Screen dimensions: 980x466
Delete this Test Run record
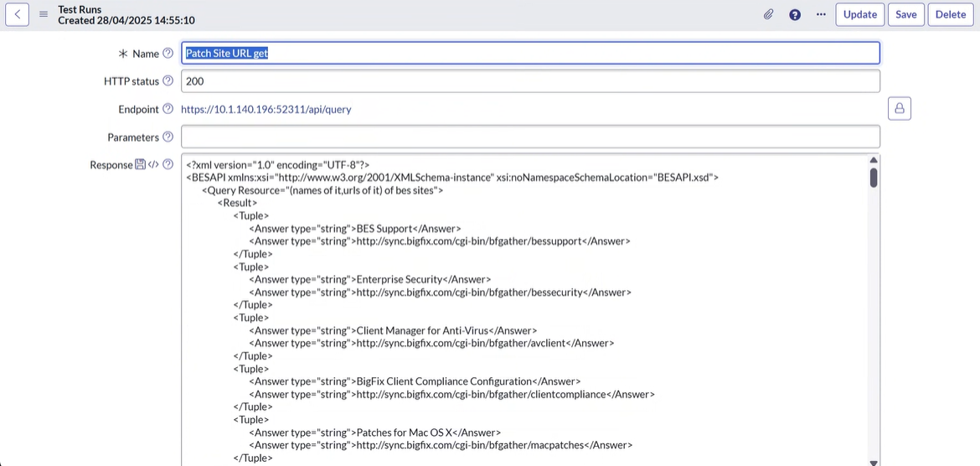pos(950,14)
